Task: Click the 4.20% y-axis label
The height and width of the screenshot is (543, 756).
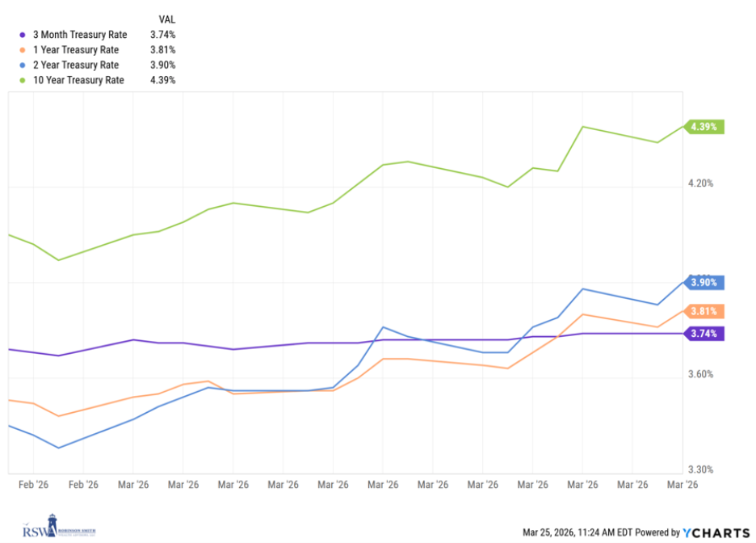Action: coord(700,183)
